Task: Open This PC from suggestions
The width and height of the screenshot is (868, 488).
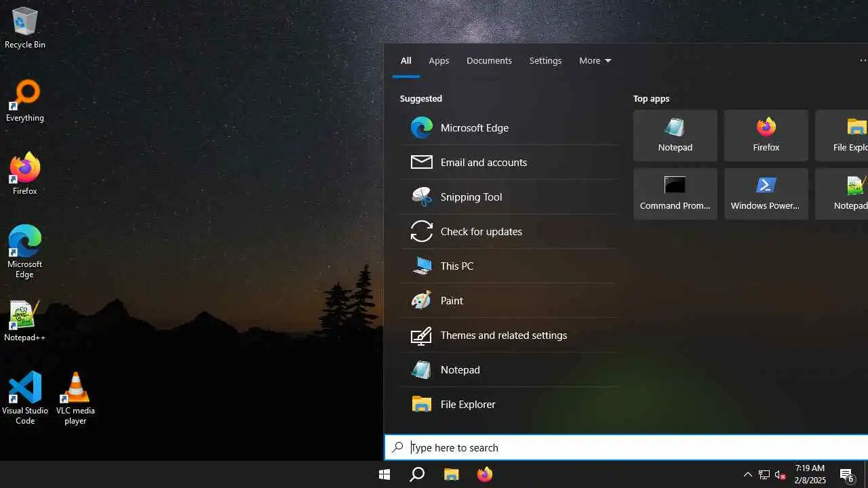Action: (509, 266)
